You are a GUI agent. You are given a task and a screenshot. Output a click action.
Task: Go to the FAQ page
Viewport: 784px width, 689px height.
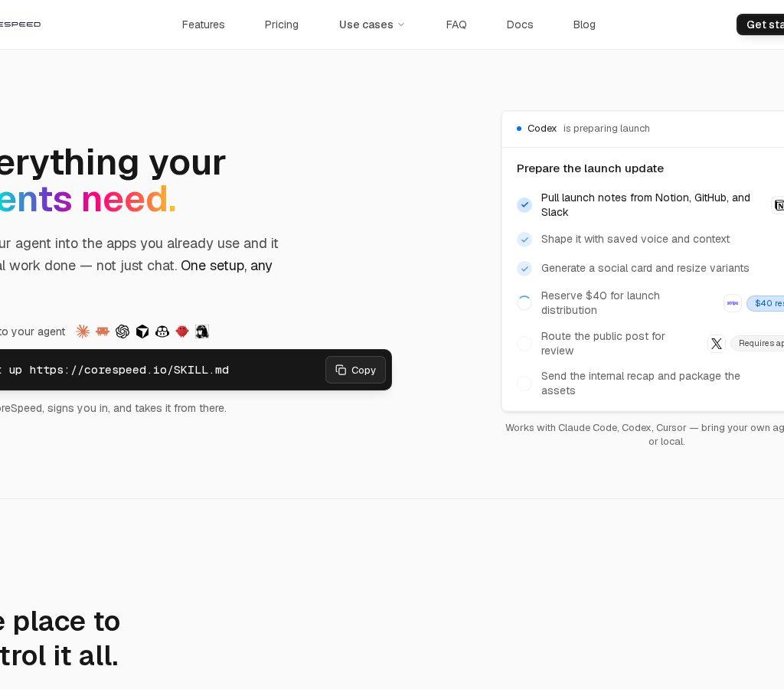tap(456, 24)
